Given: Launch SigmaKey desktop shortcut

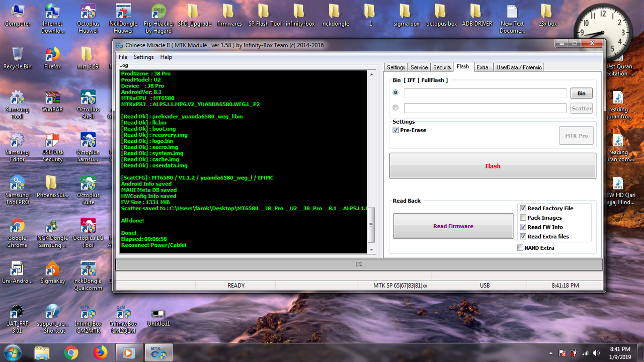Looking at the screenshot, I should click(x=52, y=273).
